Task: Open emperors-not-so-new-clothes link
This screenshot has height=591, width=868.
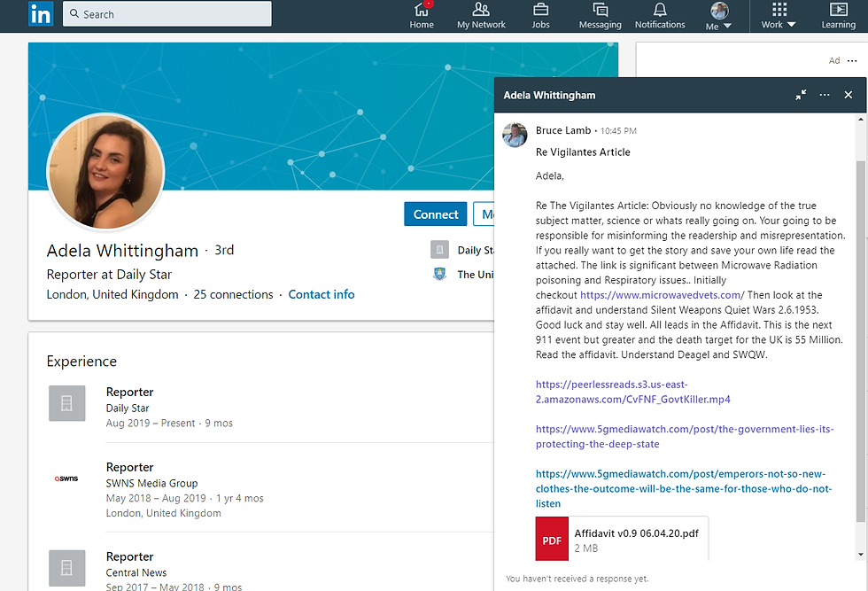Action: [x=684, y=488]
